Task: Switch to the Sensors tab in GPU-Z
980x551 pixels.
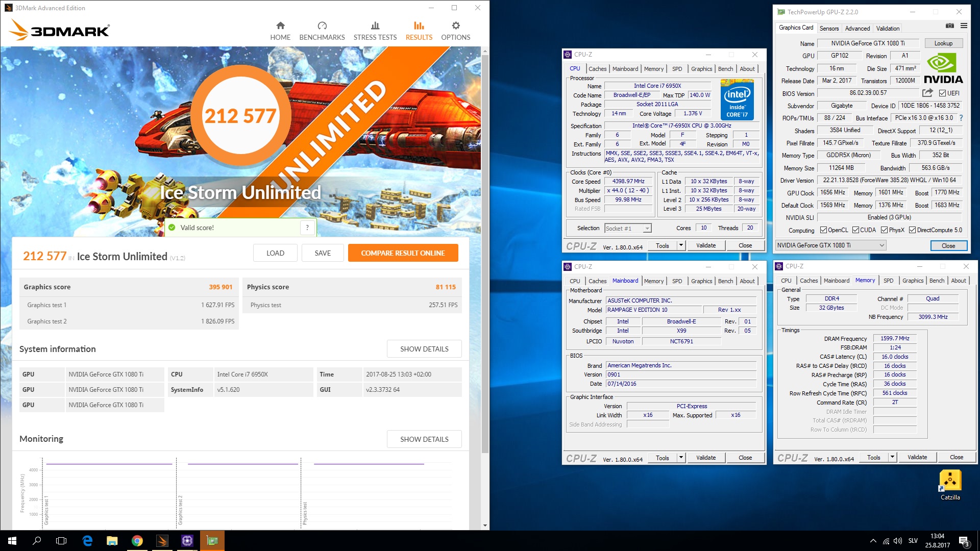Action: (829, 29)
